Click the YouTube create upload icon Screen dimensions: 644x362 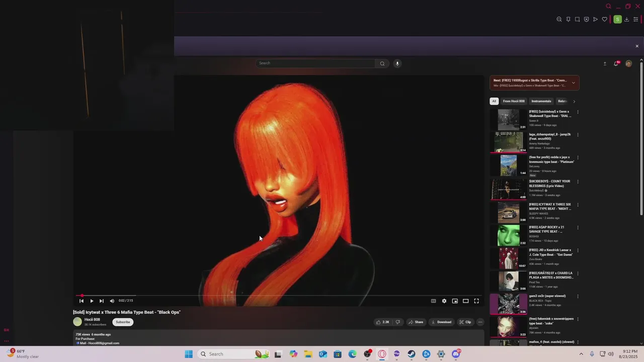tap(605, 64)
